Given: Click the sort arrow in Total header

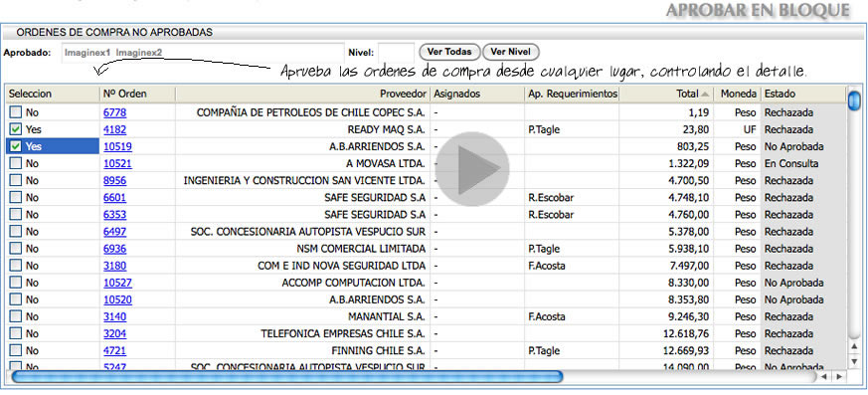Looking at the screenshot, I should click(705, 95).
